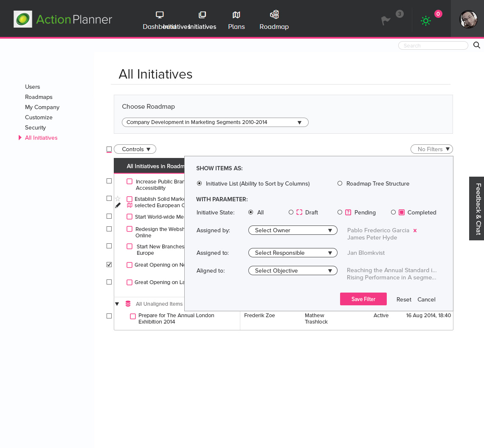Image resolution: width=484 pixels, height=448 pixels.
Task: Remove Pablo Frederico Garcia with the x
Action: pos(415,231)
